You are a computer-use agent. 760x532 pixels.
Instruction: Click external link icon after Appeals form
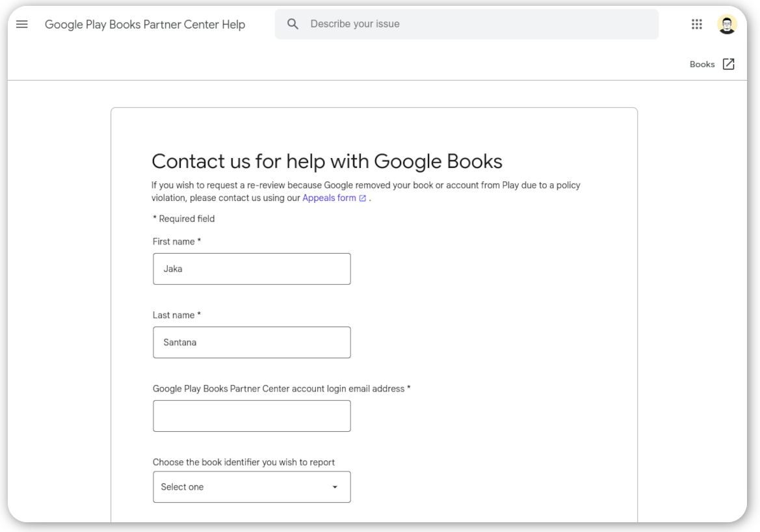coord(363,198)
